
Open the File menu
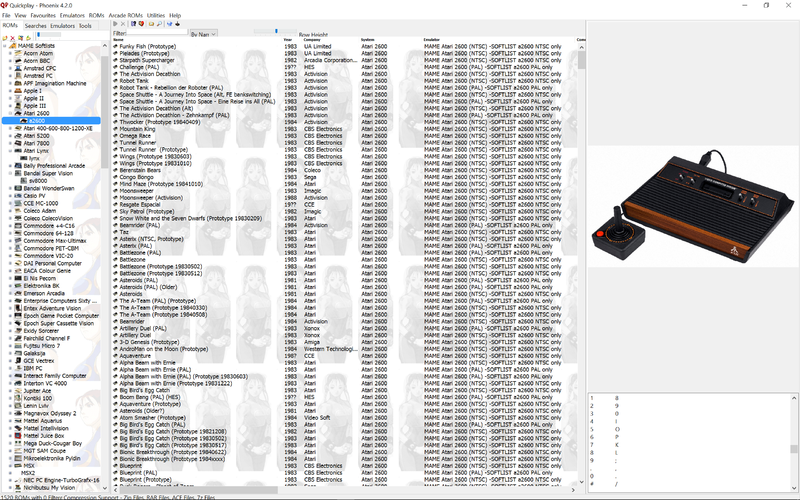[x=6, y=15]
